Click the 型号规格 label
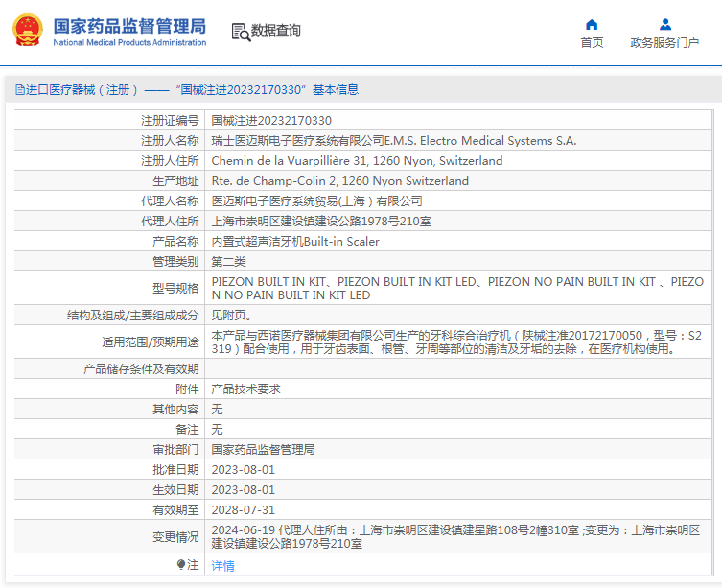The image size is (722, 588). click(175, 289)
